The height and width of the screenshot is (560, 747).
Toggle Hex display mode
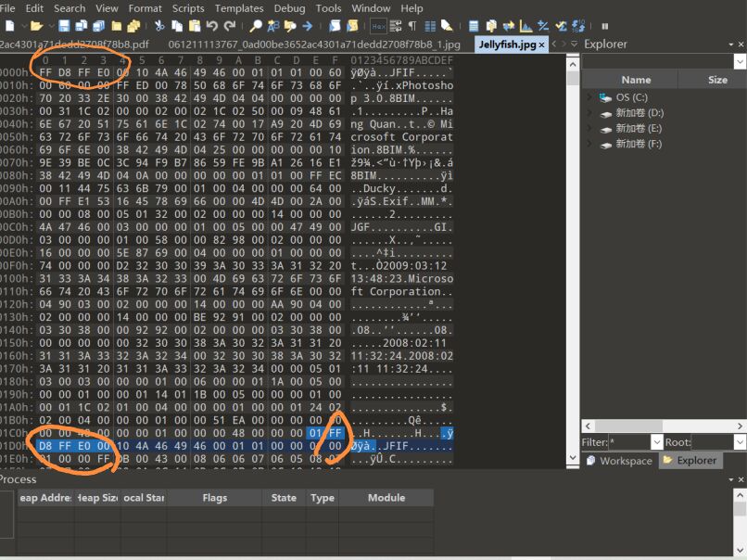click(x=378, y=26)
